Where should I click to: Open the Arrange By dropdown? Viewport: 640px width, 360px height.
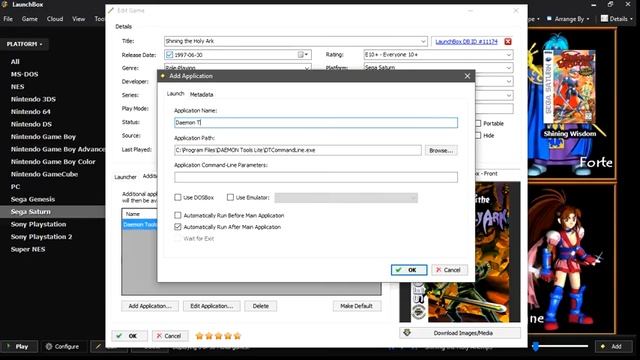(x=568, y=19)
